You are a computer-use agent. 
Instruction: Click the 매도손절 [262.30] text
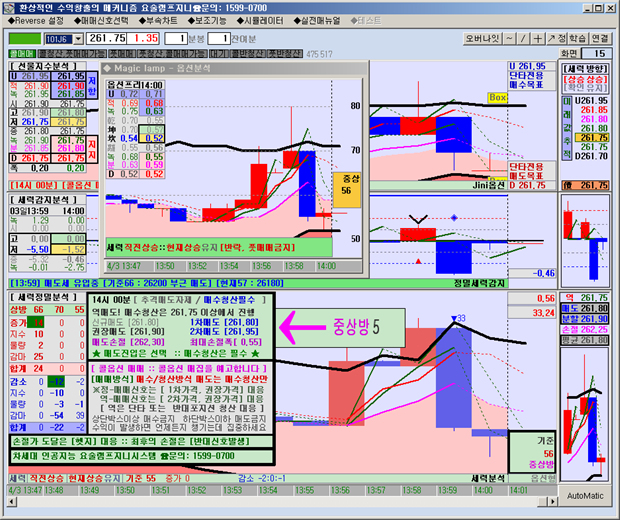[x=128, y=342]
